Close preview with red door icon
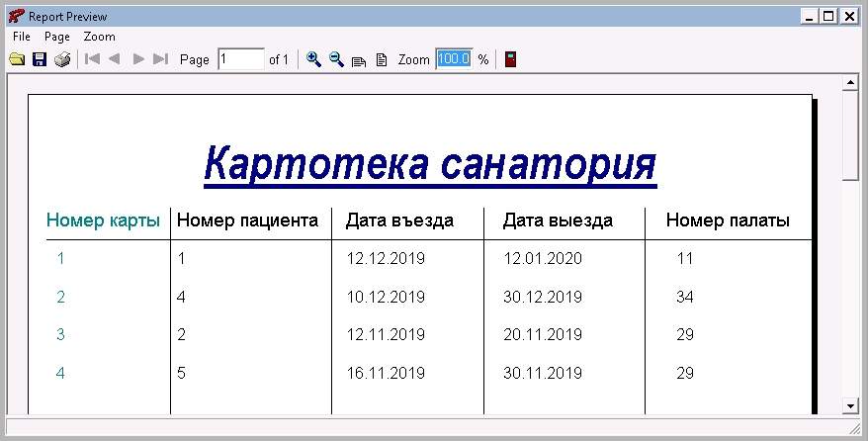 tap(510, 59)
